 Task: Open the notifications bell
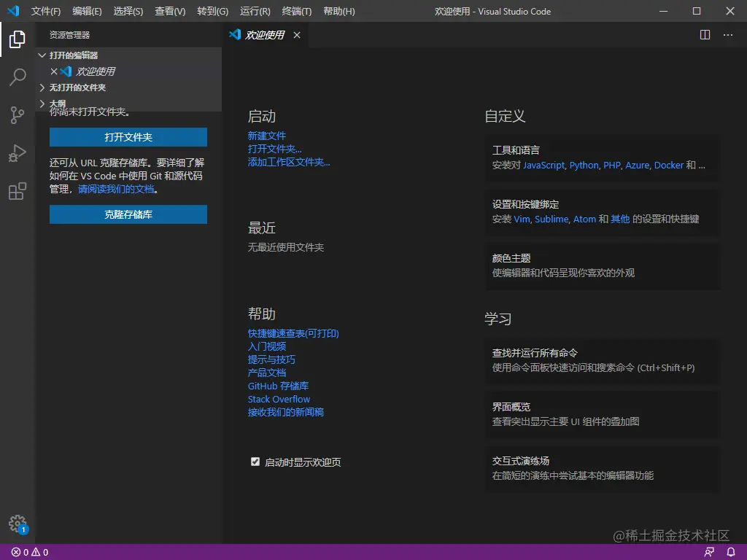(730, 553)
